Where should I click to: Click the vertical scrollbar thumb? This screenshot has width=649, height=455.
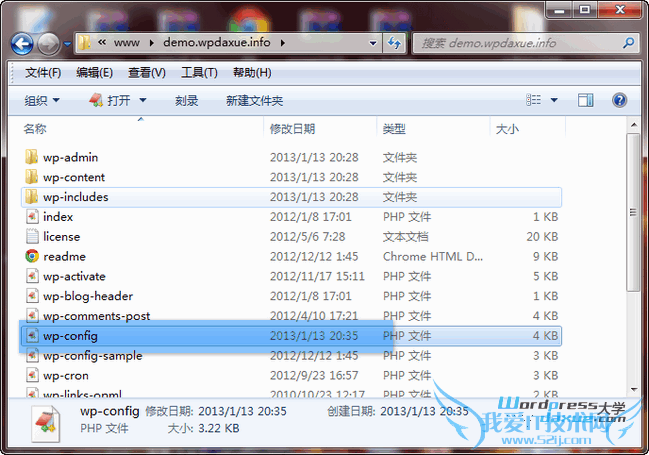coord(633,212)
